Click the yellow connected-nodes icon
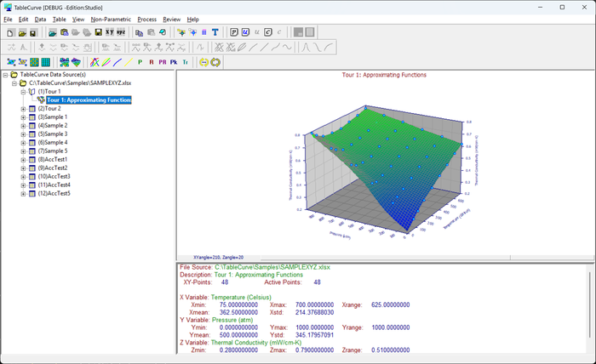596x364 pixels. (x=181, y=32)
